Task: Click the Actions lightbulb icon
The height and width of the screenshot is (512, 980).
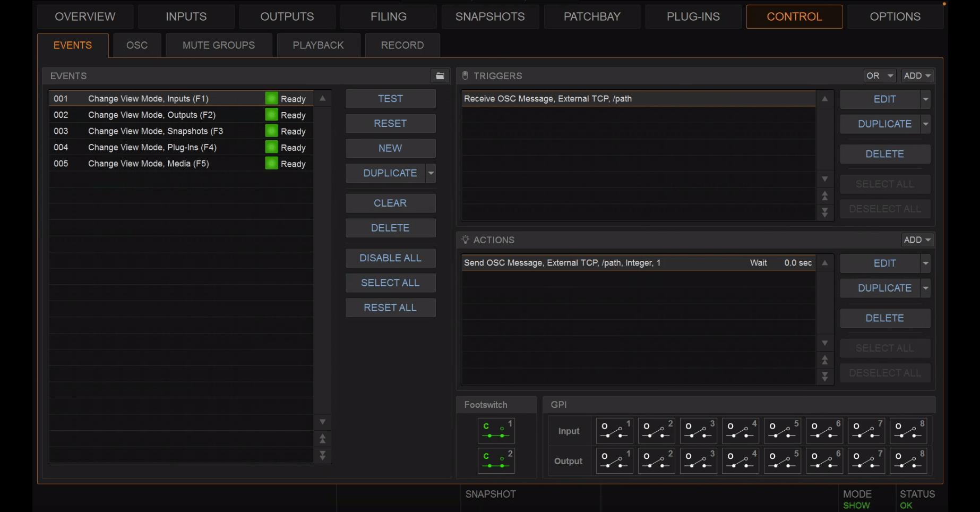Action: tap(465, 240)
